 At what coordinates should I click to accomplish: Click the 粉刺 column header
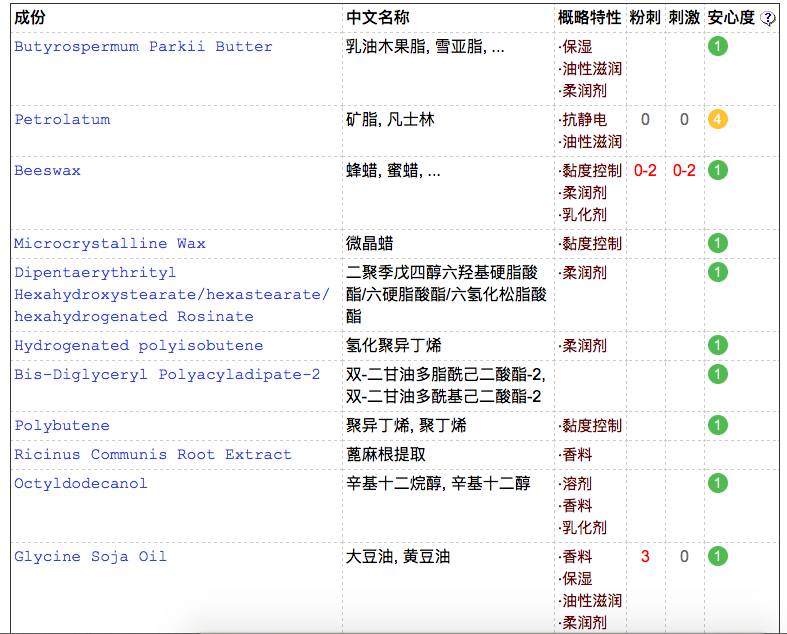(645, 18)
